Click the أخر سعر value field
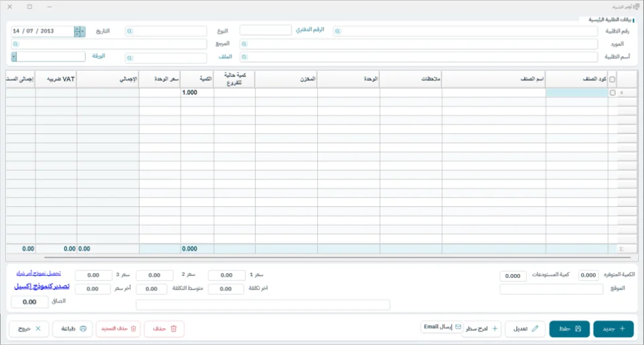The width and height of the screenshot is (644, 345). click(93, 289)
